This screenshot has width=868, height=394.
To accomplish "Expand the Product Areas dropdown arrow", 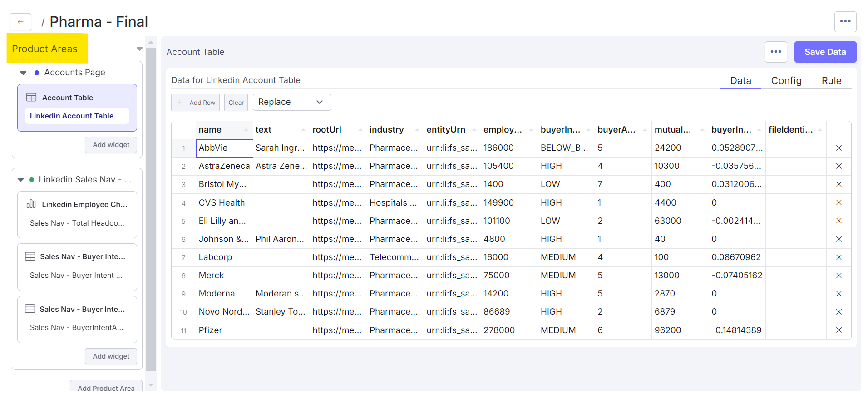I will click(139, 49).
